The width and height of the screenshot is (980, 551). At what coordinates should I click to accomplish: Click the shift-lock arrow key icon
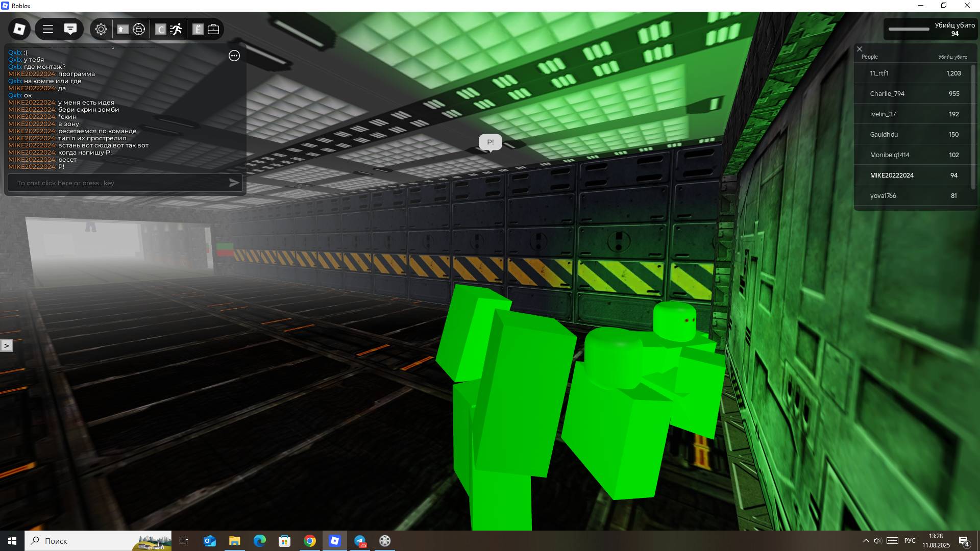click(x=122, y=29)
